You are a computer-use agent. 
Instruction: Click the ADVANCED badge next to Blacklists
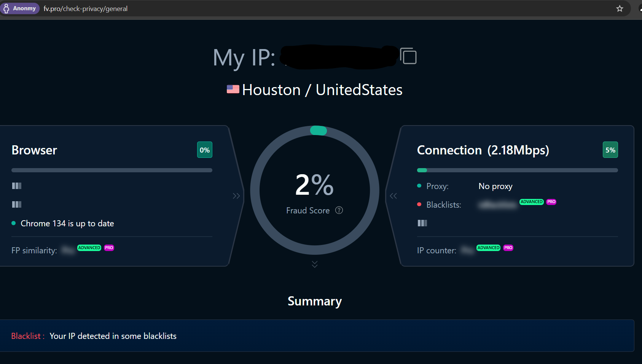pos(531,202)
